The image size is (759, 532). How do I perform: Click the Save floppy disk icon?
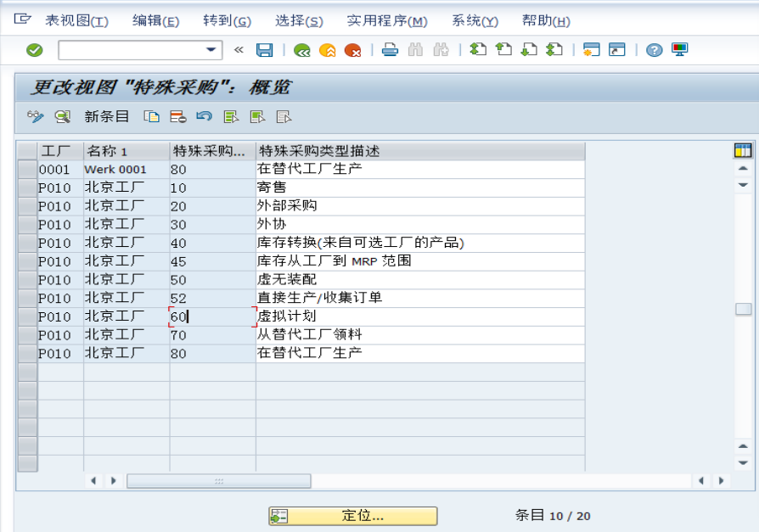264,50
